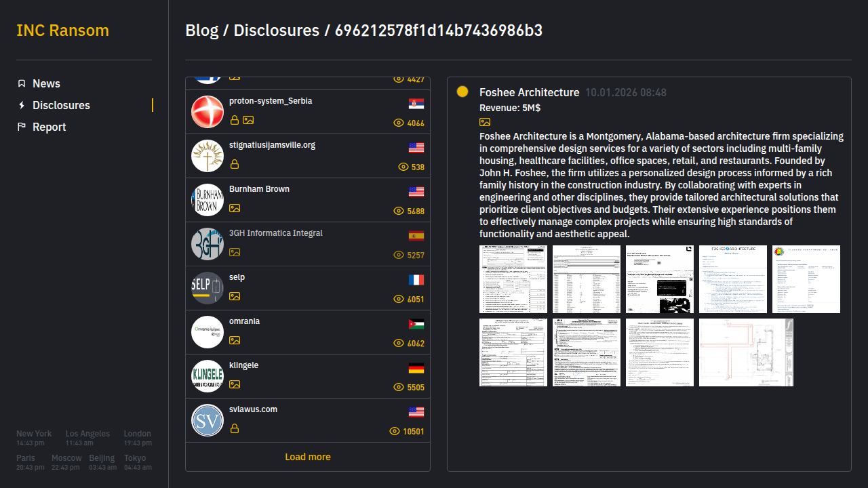Click the lock icon under svlawus.com
Screen dimensions: 868x488
(x=235, y=428)
